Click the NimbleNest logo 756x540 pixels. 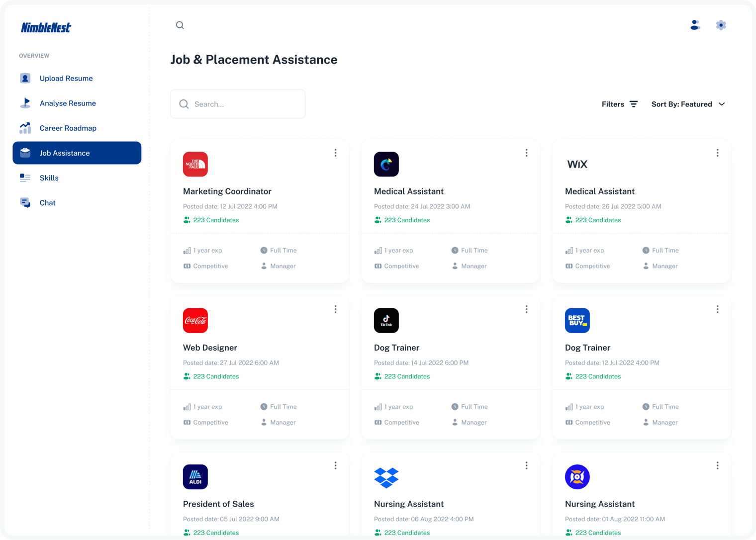click(x=46, y=27)
